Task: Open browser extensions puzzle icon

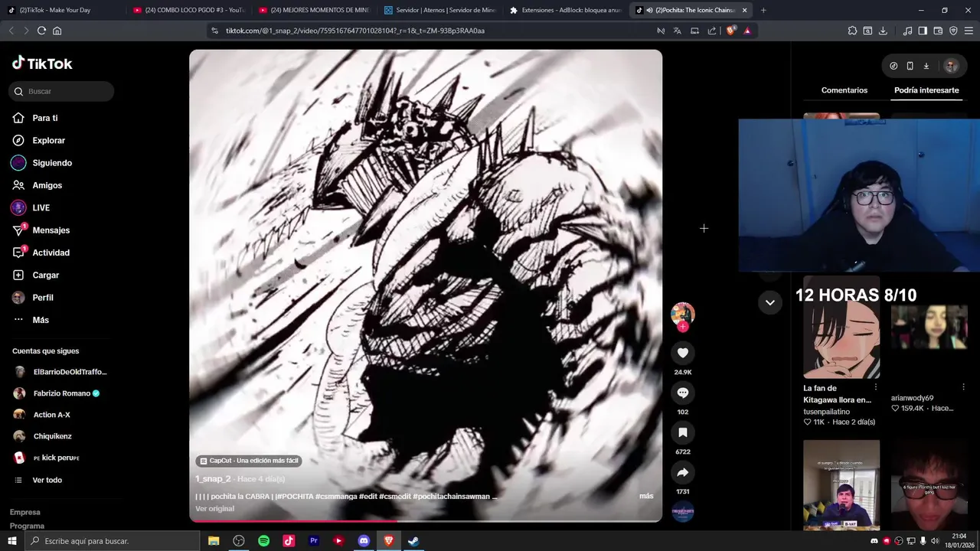Action: 852,31
